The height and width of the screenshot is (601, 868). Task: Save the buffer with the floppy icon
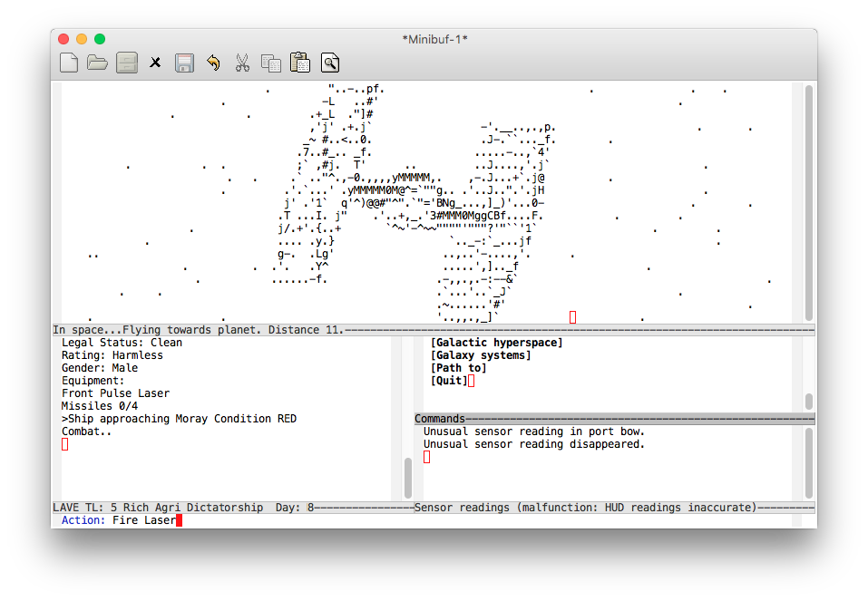[x=184, y=63]
